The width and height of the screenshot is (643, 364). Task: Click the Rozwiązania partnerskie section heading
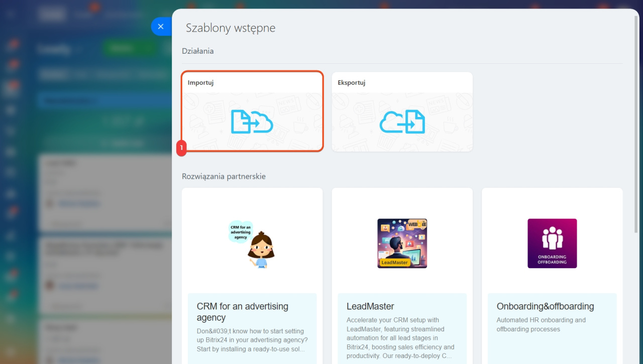point(224,176)
